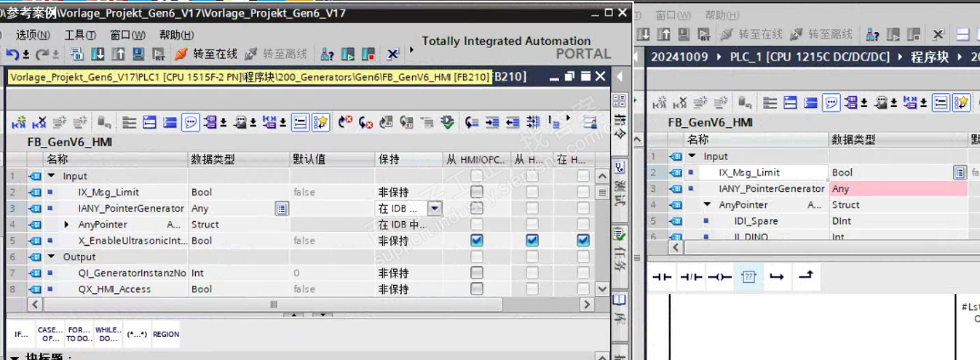The height and width of the screenshot is (360, 980).
Task: Click horizontal scrollbar of left interface table
Action: (274, 305)
